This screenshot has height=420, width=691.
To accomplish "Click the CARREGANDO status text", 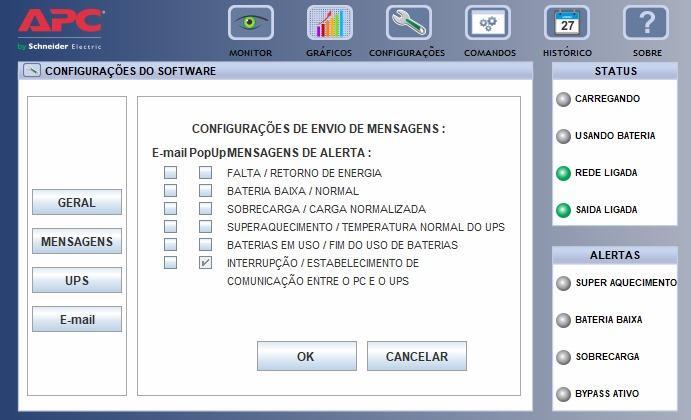I will (x=607, y=99).
